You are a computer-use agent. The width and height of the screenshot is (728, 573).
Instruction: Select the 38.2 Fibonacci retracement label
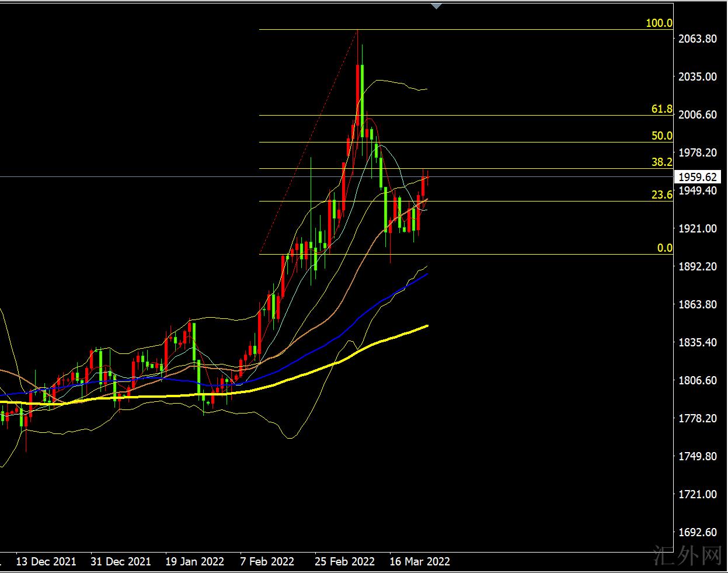tap(661, 162)
